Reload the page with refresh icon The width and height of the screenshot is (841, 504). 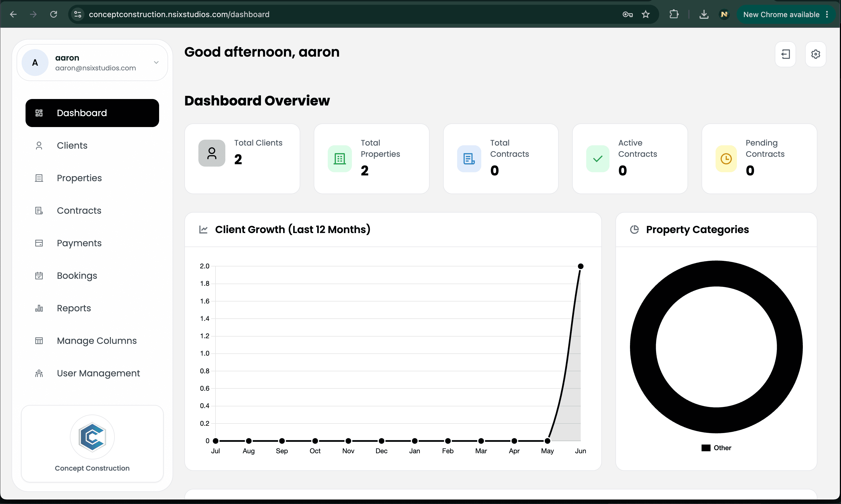coord(53,14)
